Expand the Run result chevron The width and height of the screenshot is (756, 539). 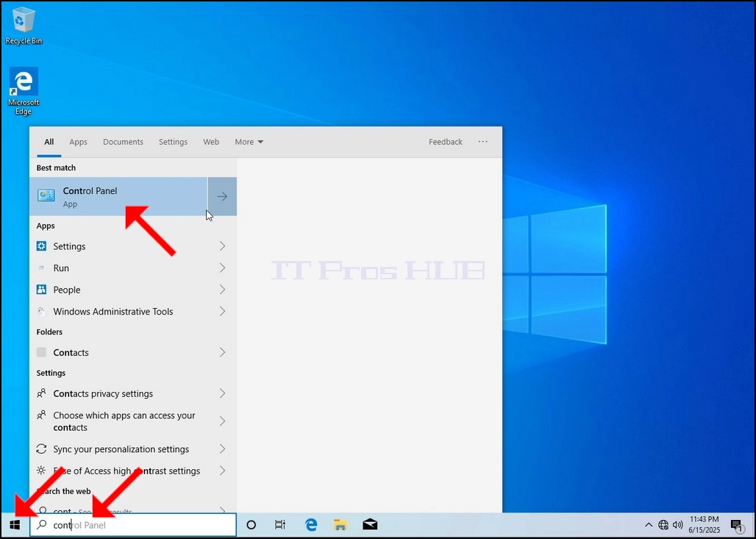(222, 268)
